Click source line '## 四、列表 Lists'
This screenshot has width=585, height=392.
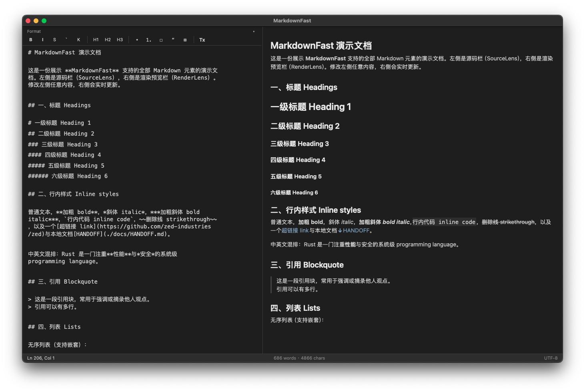tap(54, 327)
